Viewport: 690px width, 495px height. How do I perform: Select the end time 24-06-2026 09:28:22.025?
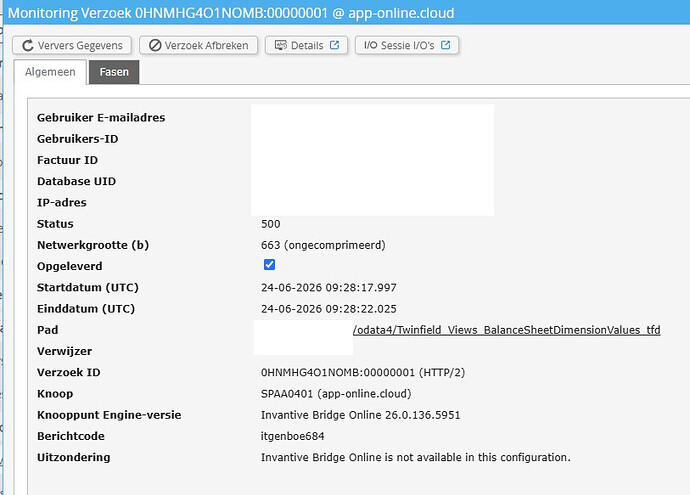tap(329, 309)
